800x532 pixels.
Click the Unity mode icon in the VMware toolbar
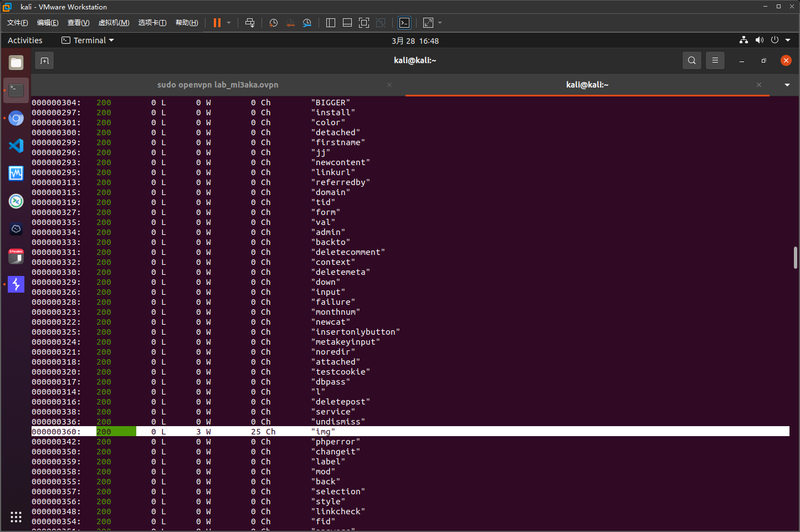(381, 23)
